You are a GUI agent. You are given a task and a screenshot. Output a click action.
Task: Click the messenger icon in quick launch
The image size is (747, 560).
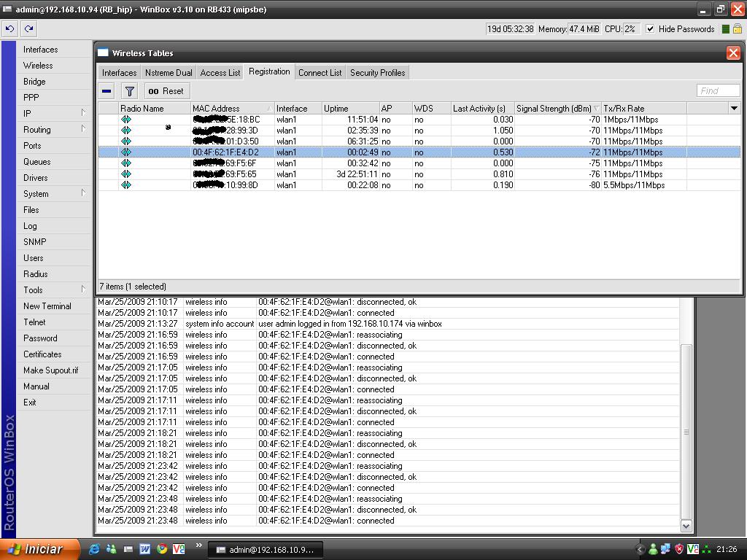click(x=112, y=549)
